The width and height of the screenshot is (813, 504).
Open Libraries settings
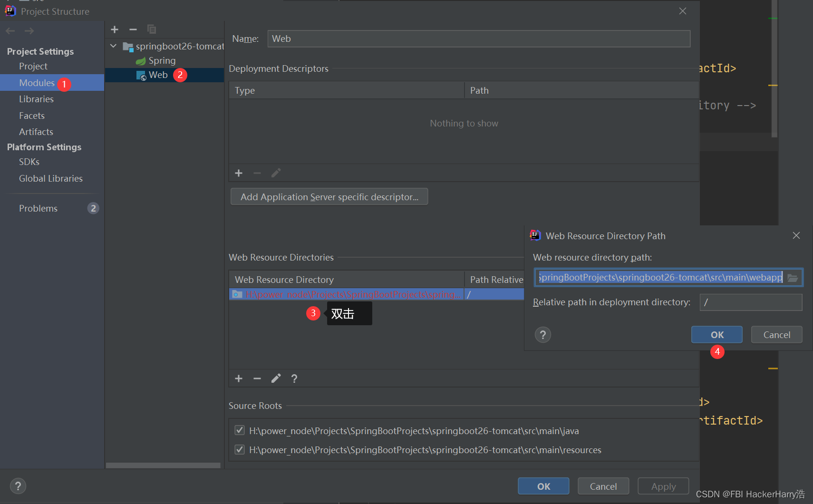tap(36, 99)
